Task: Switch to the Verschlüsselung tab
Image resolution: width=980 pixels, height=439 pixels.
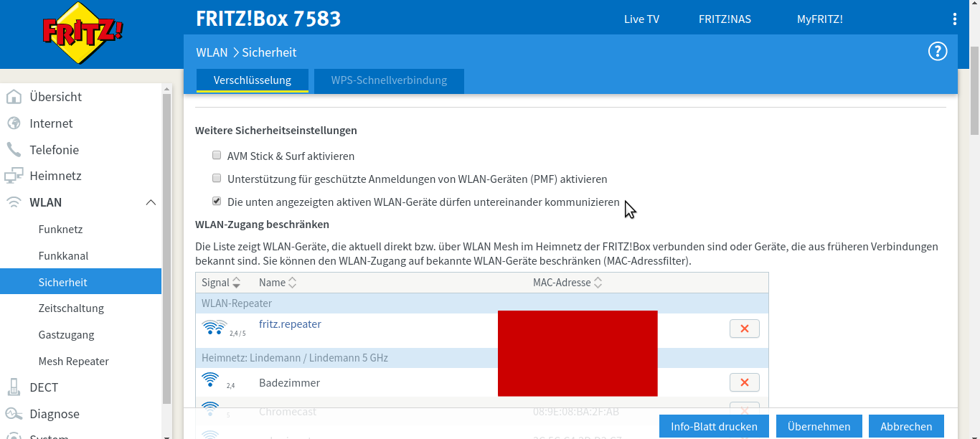Action: tap(253, 80)
